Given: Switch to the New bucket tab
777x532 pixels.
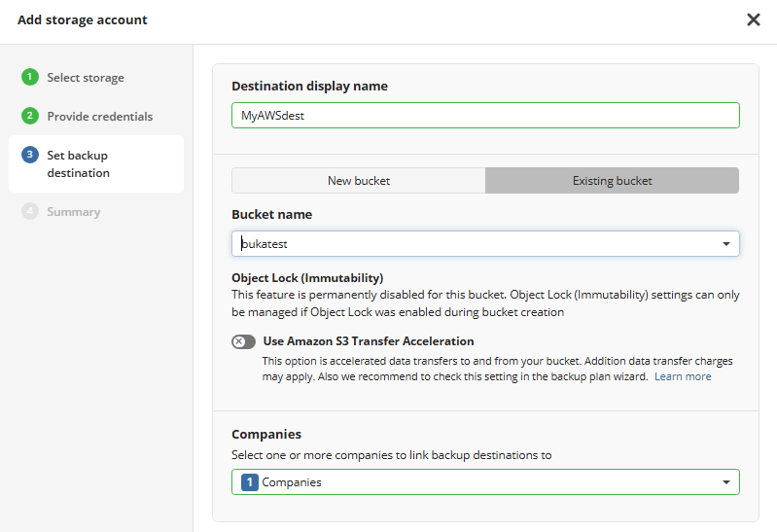Looking at the screenshot, I should [359, 181].
